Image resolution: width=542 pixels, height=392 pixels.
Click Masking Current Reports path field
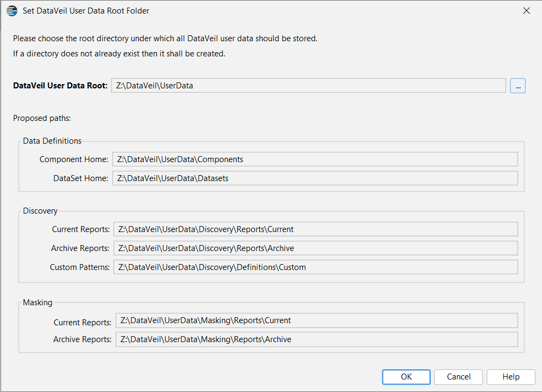(317, 320)
